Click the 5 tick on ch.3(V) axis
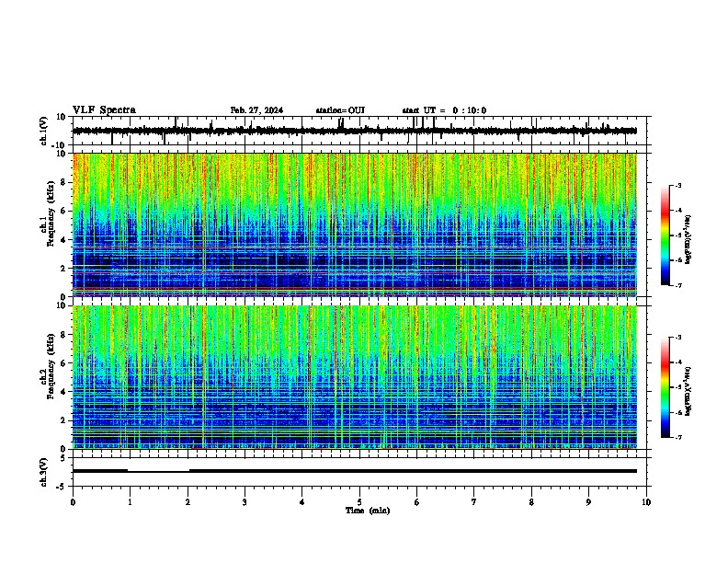The image size is (728, 563). tap(63, 458)
